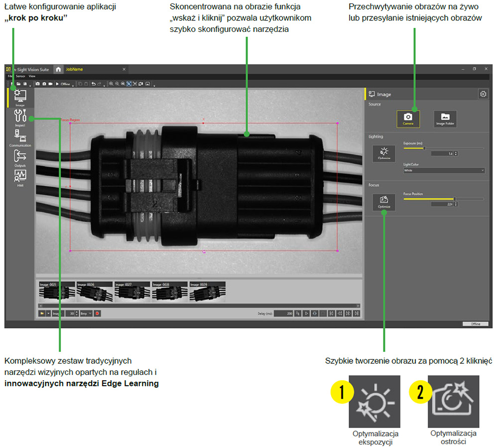The width and height of the screenshot is (498, 448).
Task: Select the Image 0027 thumbnail
Action: [132, 292]
